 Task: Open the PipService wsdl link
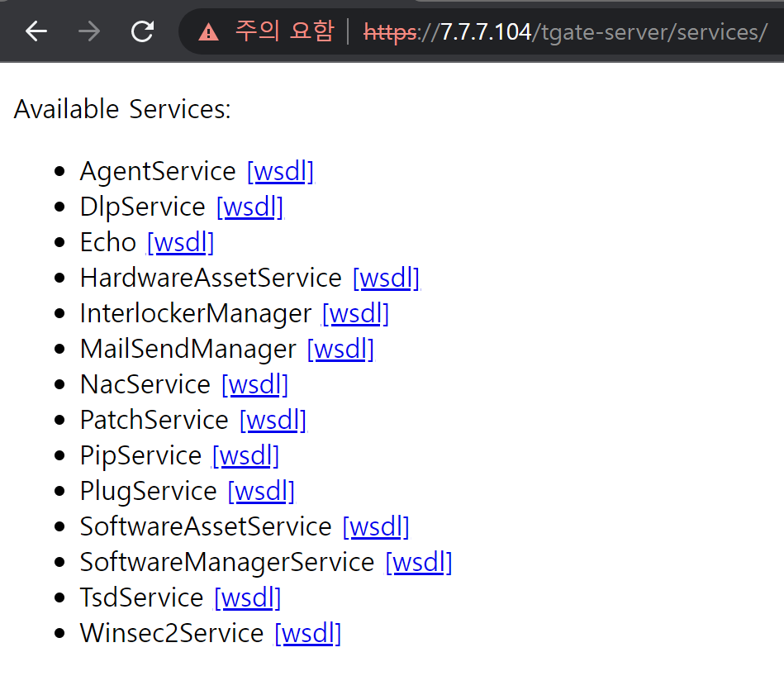(x=245, y=455)
